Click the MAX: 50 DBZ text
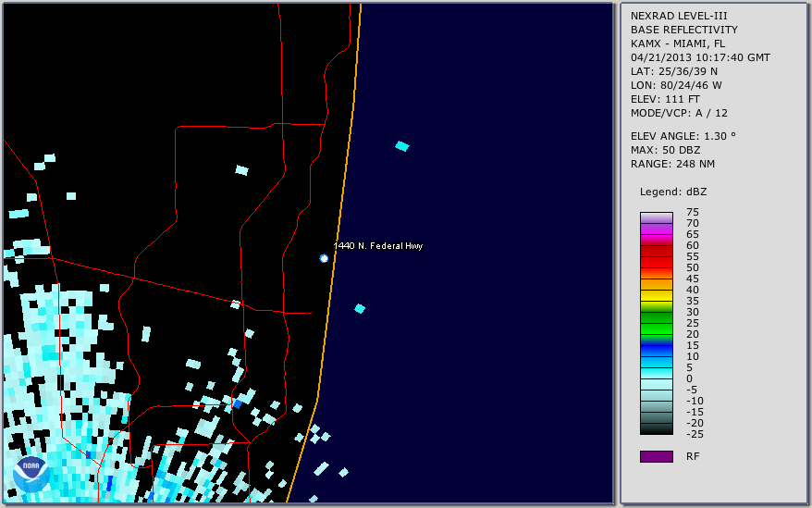Viewport: 812px width, 508px height. pyautogui.click(x=665, y=150)
